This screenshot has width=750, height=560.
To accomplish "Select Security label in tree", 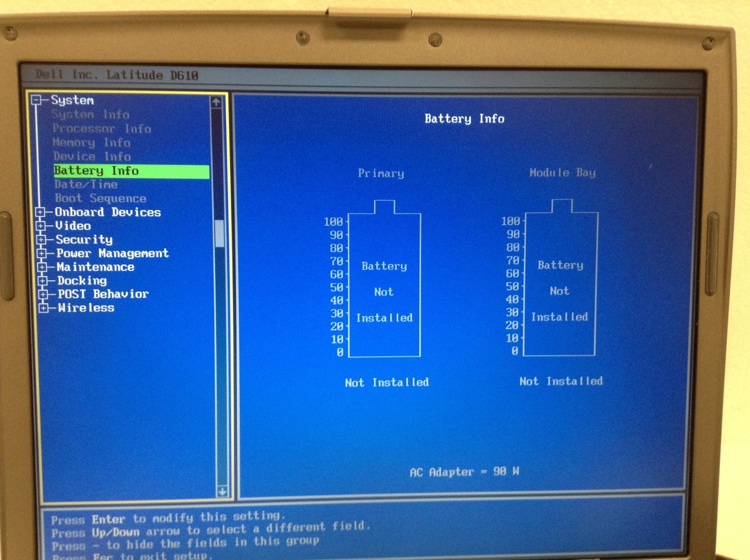I will [84, 240].
